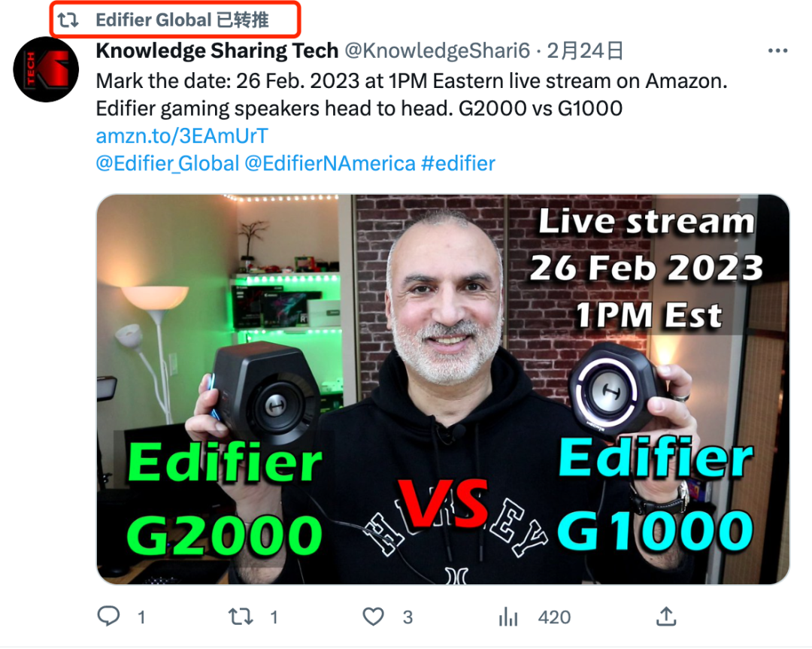Open the 2月24日 tweet timestamp
The height and width of the screenshot is (649, 812).
[585, 50]
